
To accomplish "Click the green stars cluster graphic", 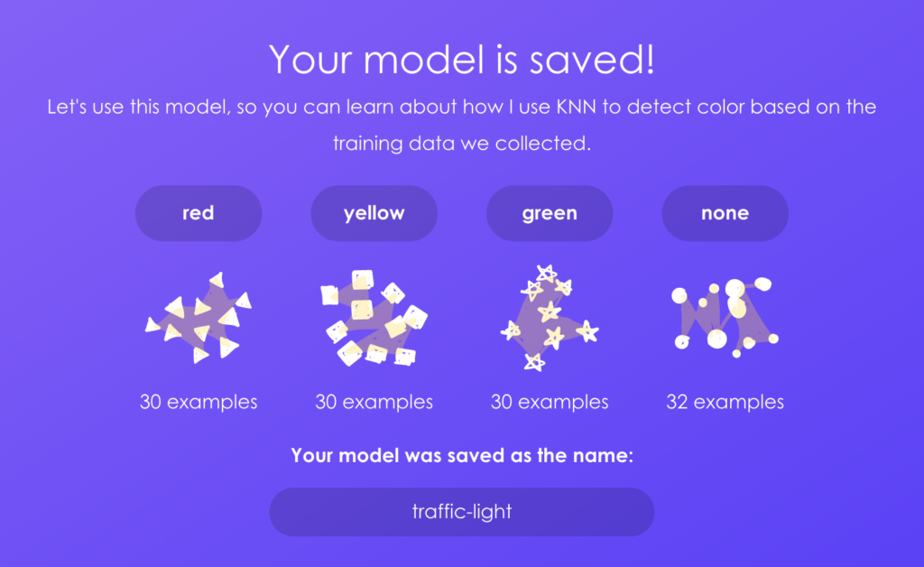I will pos(549,318).
